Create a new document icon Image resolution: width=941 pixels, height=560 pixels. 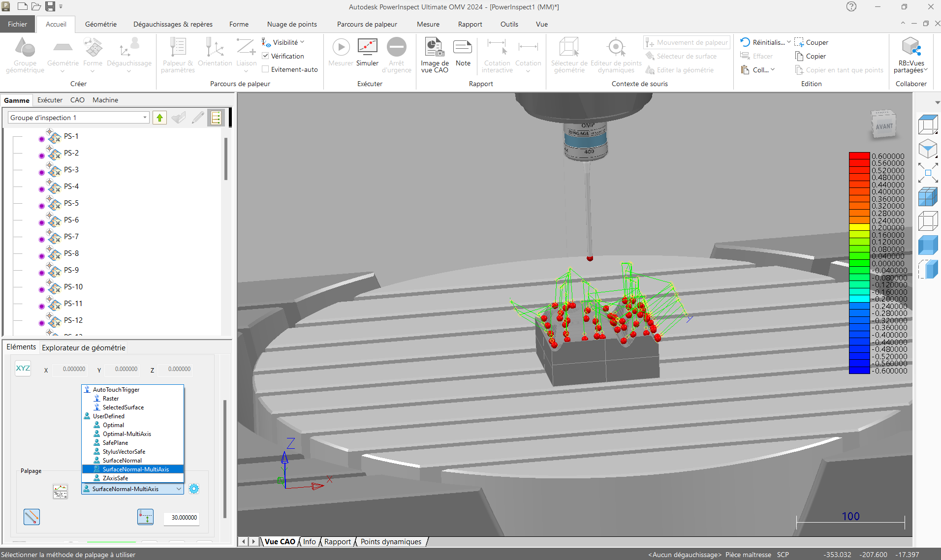22,6
